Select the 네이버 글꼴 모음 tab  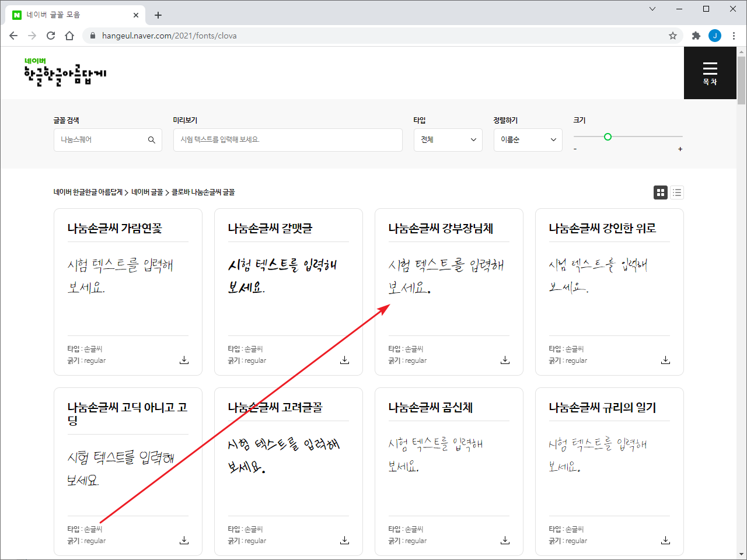click(x=76, y=15)
